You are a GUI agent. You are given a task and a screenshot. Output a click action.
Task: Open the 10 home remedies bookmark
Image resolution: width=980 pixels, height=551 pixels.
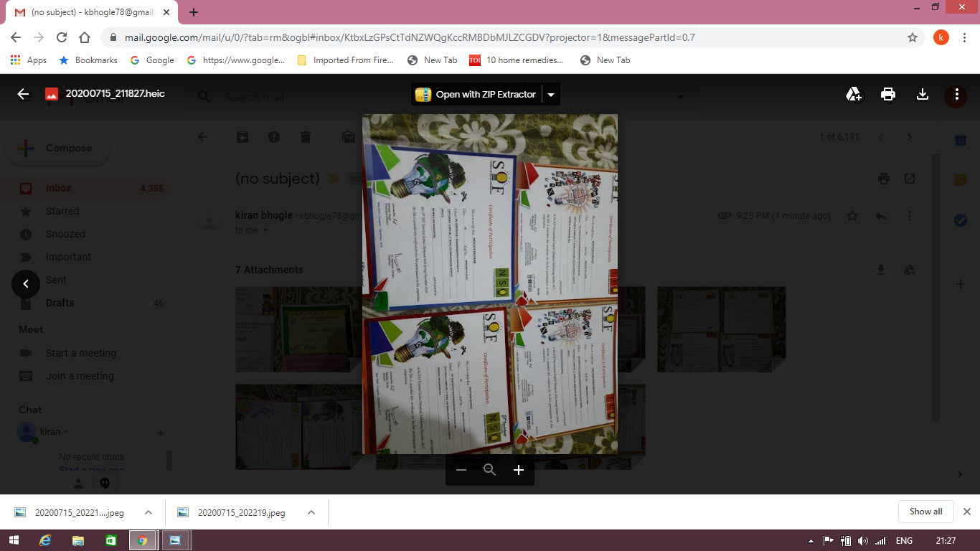(x=517, y=60)
